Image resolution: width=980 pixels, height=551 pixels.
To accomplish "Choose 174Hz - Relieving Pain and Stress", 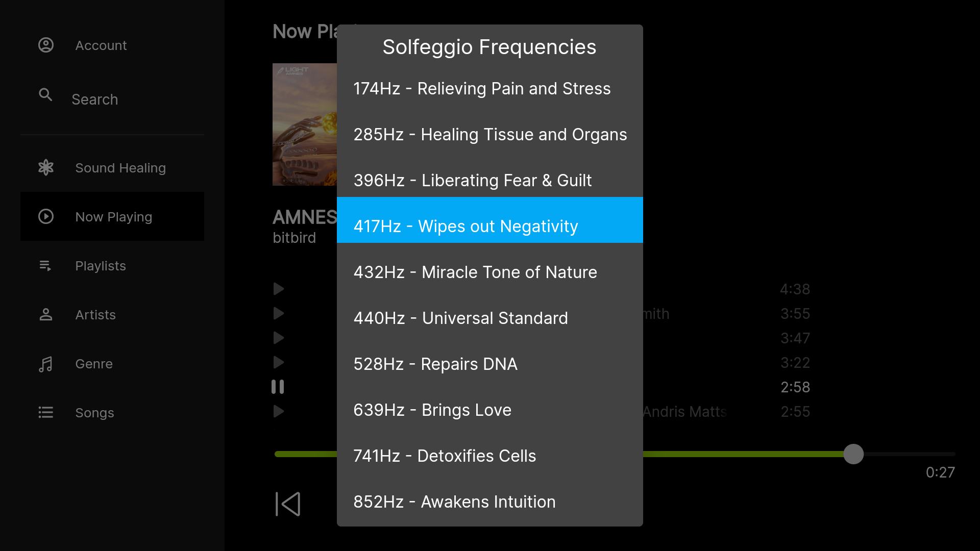I will point(482,88).
